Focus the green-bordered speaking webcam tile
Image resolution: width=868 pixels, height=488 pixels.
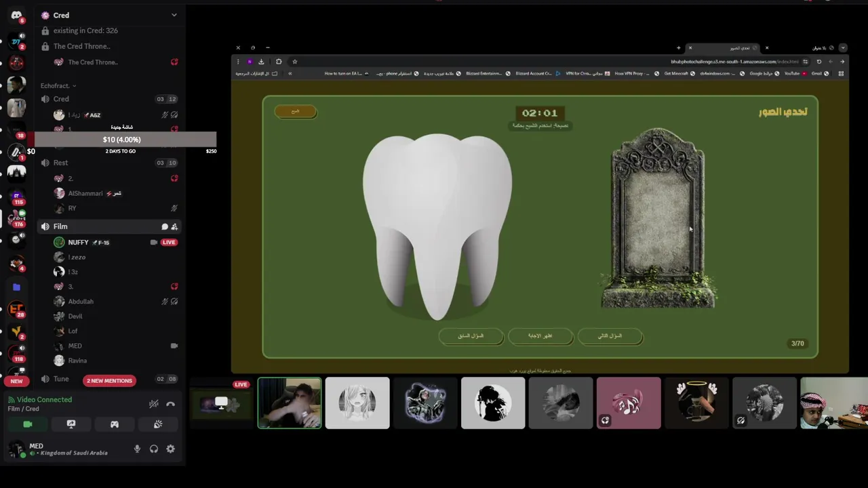[x=290, y=403]
